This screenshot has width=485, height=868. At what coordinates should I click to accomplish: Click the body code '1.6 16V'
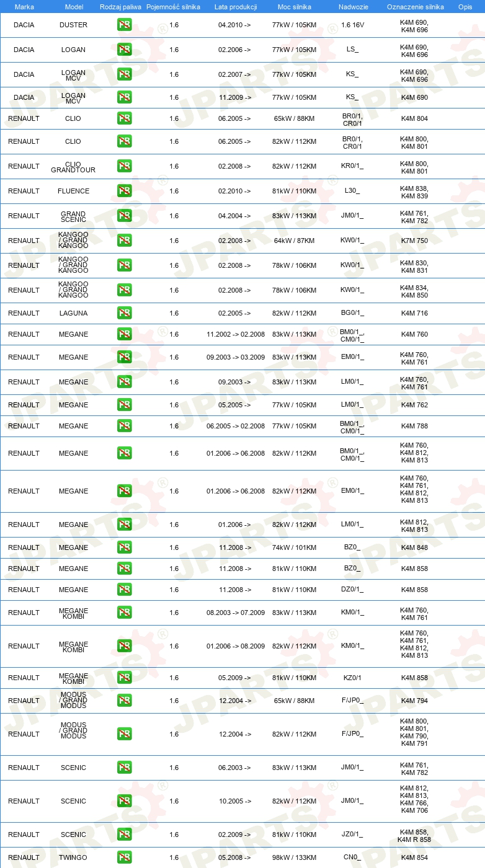click(353, 25)
